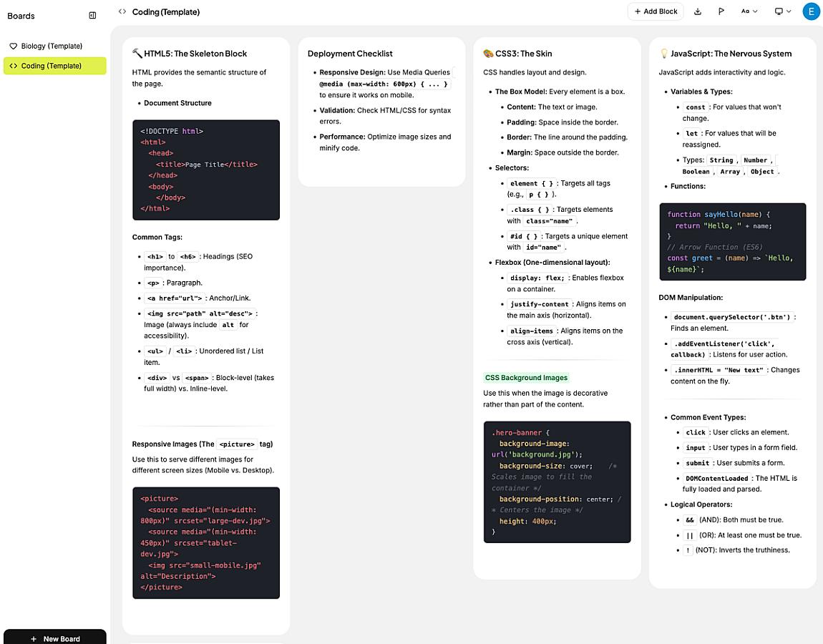Click the CSS3: The Skin title

click(x=523, y=54)
